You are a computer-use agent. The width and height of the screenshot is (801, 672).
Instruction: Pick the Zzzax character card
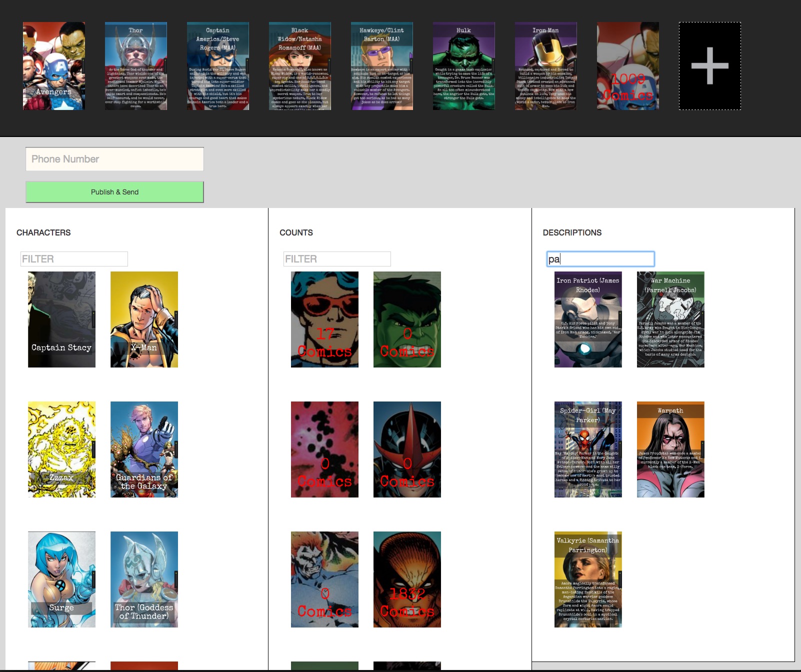coord(61,449)
